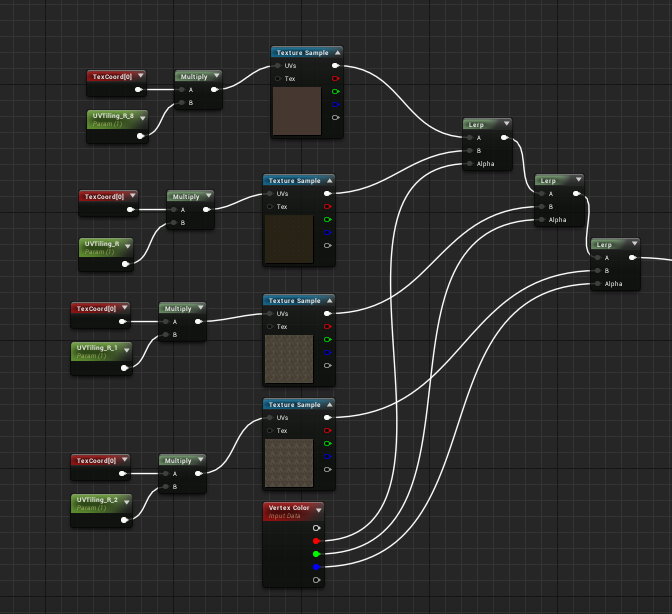This screenshot has height=614, width=672.
Task: Select title of Multiply fed by UVTiling_R
Action: pyautogui.click(x=186, y=197)
